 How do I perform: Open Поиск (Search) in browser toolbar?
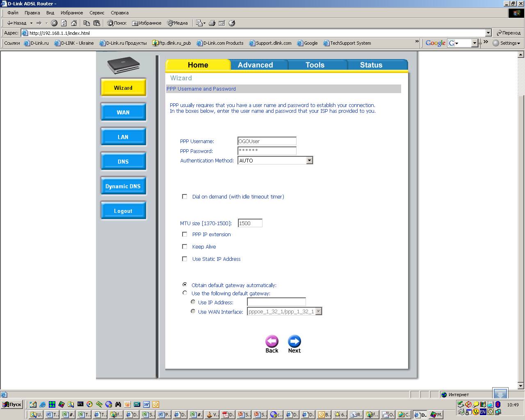click(117, 23)
